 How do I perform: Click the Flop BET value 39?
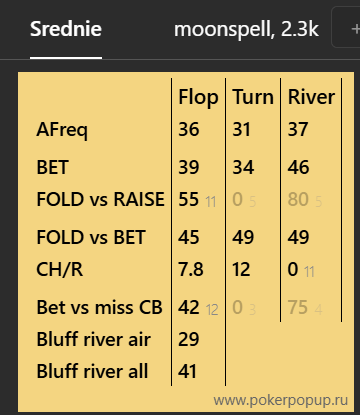(x=189, y=167)
